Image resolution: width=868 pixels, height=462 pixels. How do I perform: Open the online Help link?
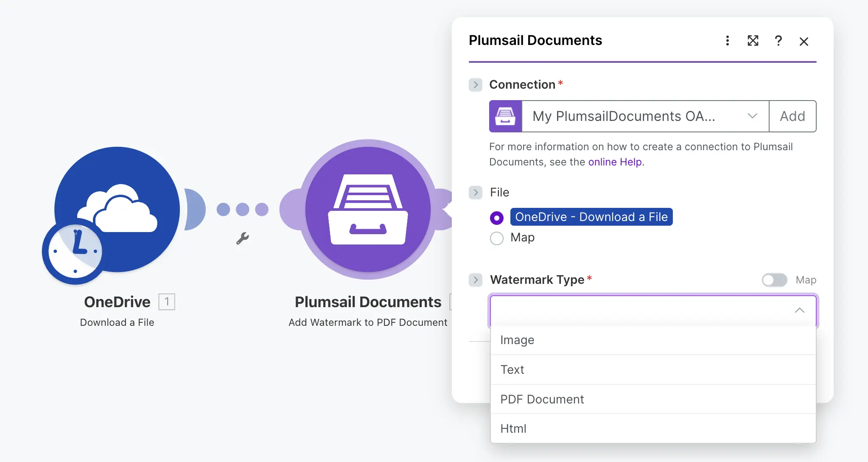615,162
